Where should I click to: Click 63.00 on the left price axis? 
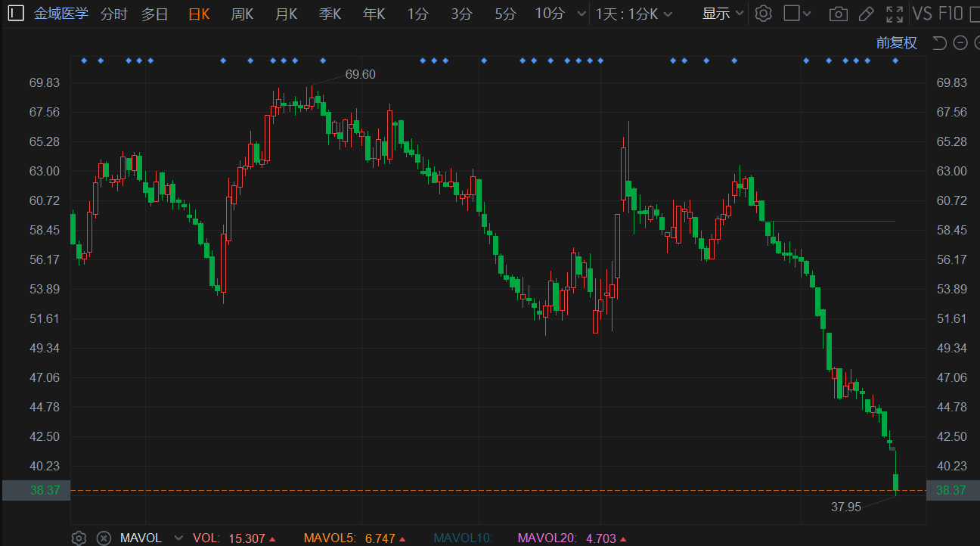tap(45, 171)
